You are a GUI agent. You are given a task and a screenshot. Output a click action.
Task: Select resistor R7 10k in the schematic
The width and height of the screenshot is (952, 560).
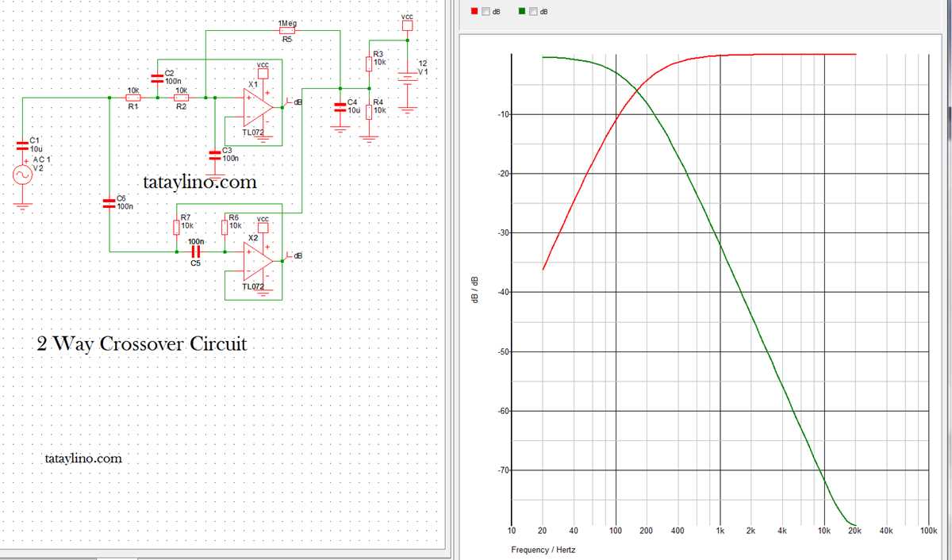(x=178, y=228)
